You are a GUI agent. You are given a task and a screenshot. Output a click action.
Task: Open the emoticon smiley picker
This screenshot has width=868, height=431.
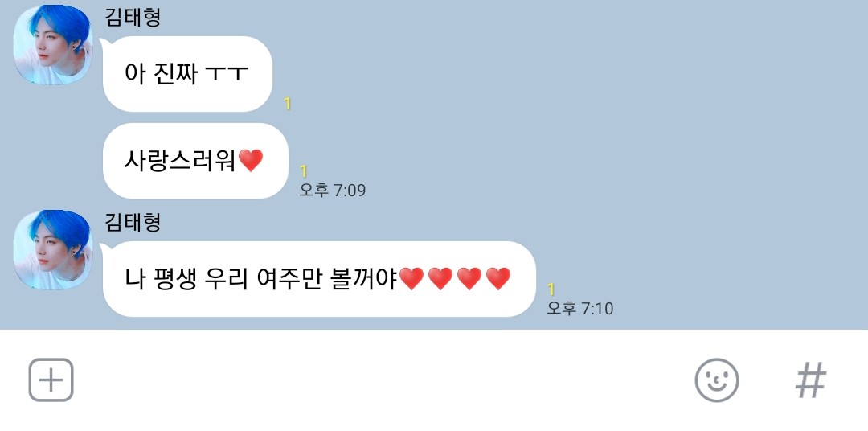coord(717,380)
